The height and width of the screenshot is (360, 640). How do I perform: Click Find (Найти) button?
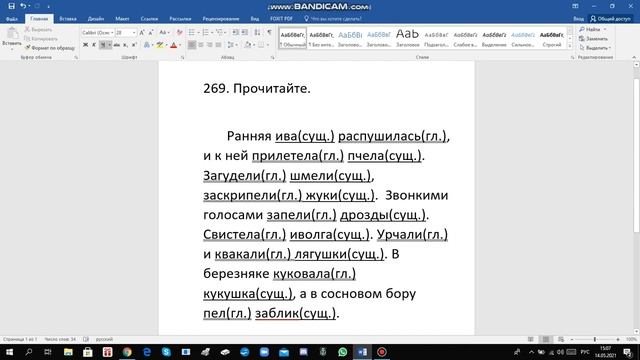click(x=590, y=29)
